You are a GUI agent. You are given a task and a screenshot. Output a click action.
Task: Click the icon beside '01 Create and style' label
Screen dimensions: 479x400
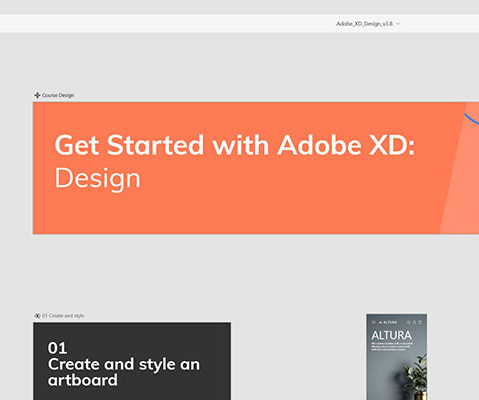click(x=37, y=316)
